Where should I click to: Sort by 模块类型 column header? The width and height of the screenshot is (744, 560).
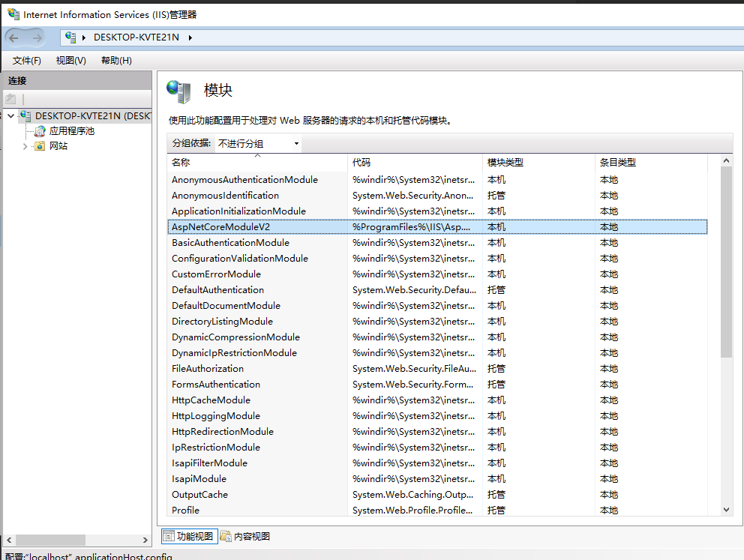[538, 162]
